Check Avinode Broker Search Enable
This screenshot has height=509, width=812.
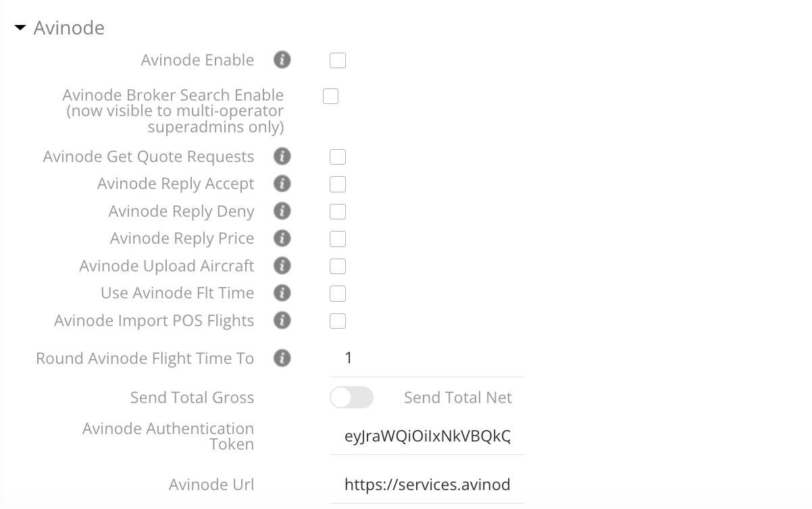330,96
